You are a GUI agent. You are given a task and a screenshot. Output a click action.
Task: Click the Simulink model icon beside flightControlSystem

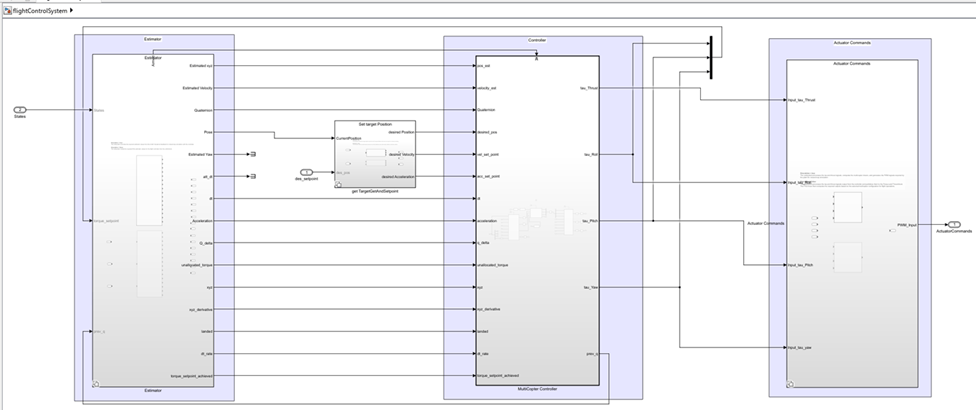[7, 11]
